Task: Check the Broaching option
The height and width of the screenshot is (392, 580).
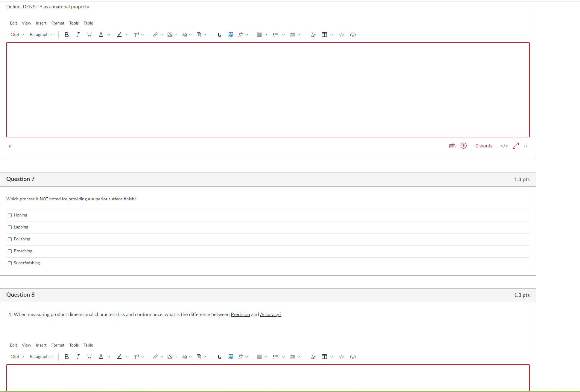Action: (x=10, y=251)
